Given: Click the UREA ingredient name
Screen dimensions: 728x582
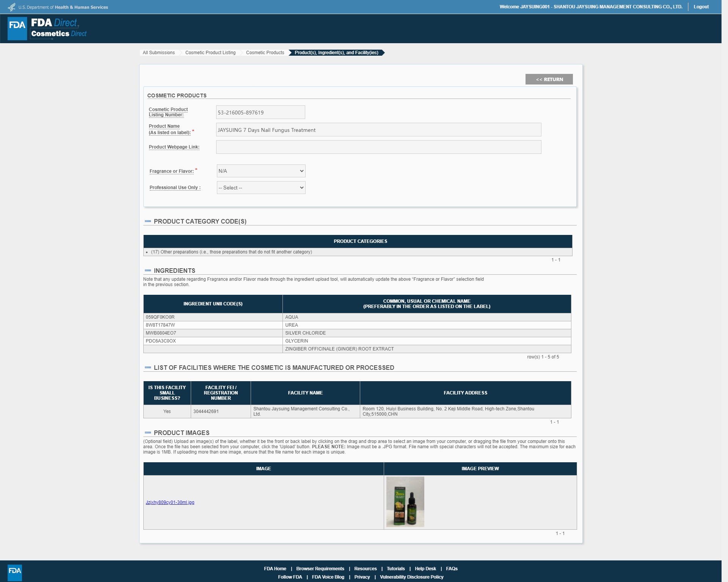Looking at the screenshot, I should [292, 325].
